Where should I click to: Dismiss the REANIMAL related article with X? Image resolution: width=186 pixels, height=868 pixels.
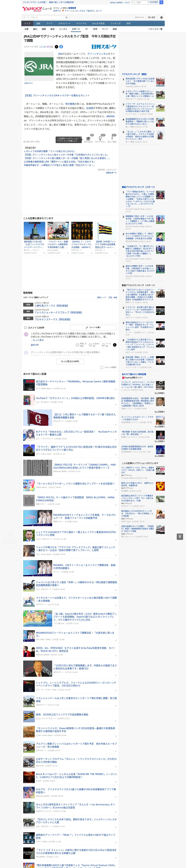tap(116, 390)
